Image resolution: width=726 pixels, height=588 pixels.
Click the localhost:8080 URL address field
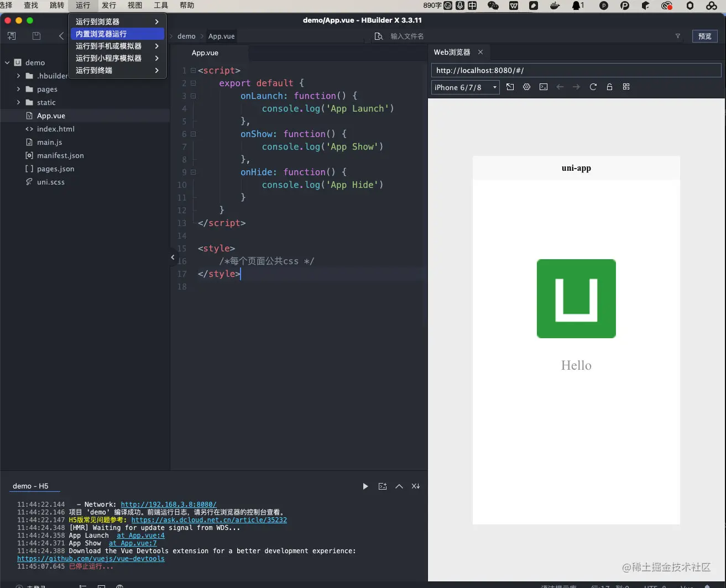click(x=576, y=70)
